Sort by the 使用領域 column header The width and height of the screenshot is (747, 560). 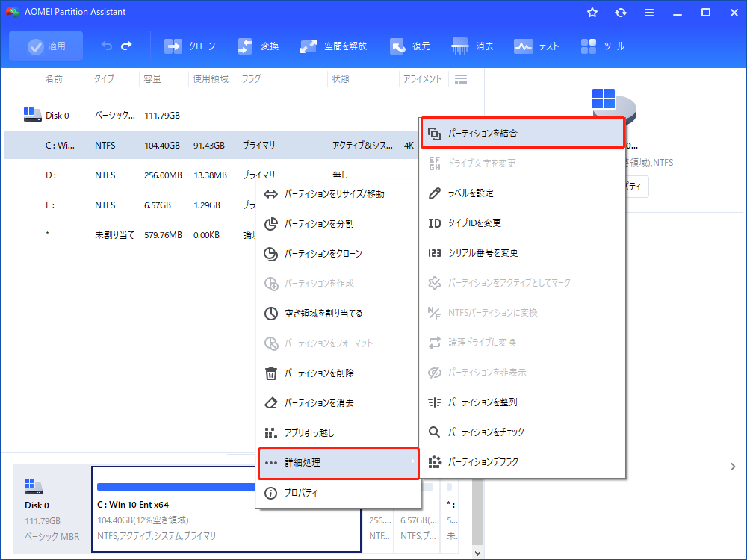click(x=211, y=79)
